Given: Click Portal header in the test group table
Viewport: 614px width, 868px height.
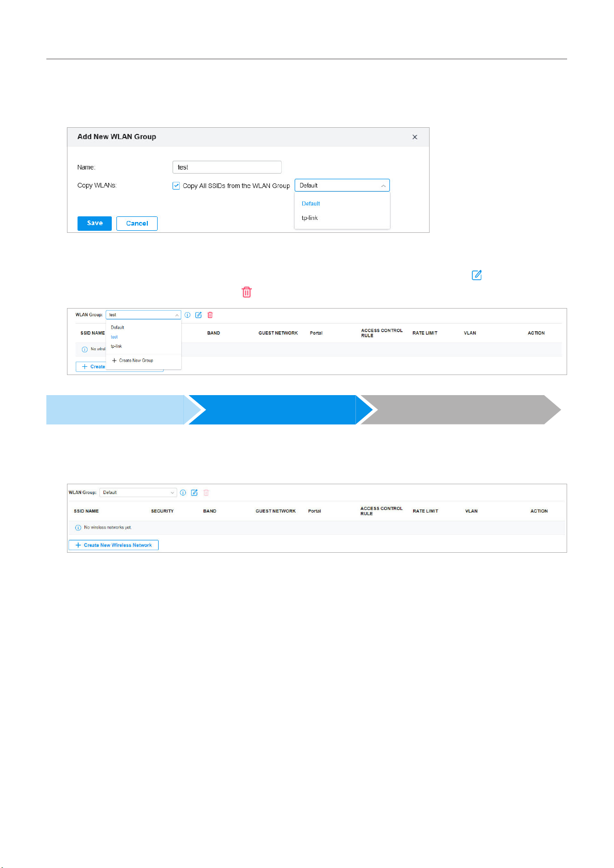Looking at the screenshot, I should click(x=316, y=333).
